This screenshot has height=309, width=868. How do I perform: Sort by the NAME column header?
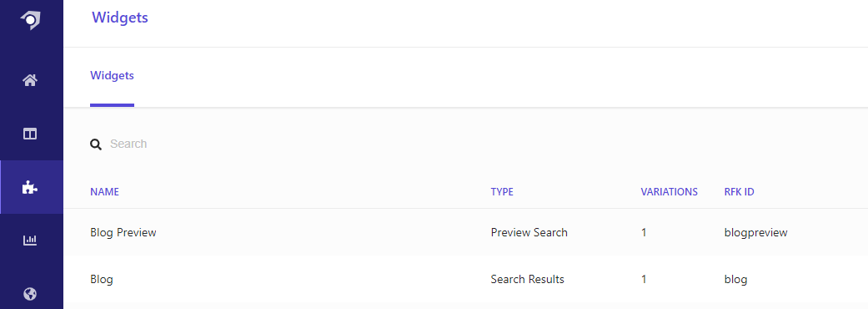coord(104,192)
